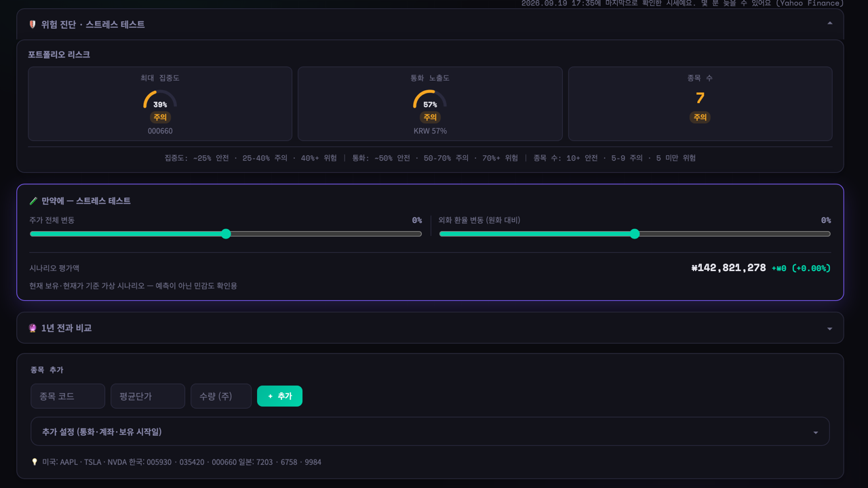Click the 주의 badge under 종목 수

[x=700, y=117]
